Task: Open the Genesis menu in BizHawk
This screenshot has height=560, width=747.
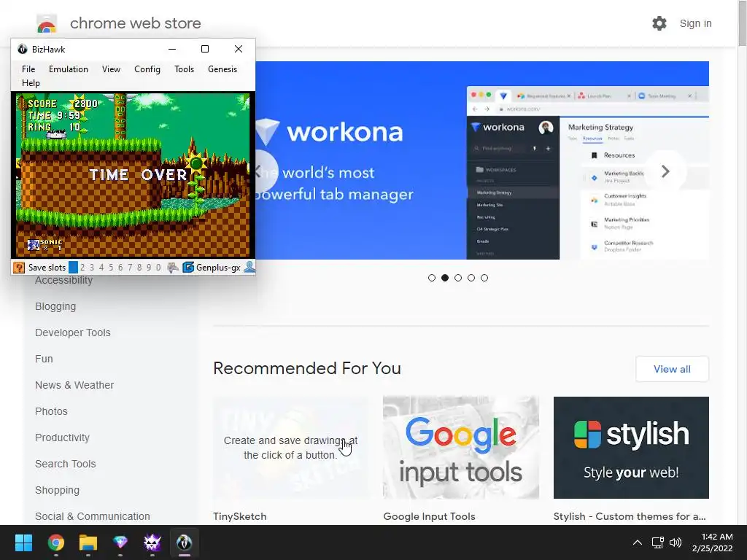Action: (x=222, y=69)
